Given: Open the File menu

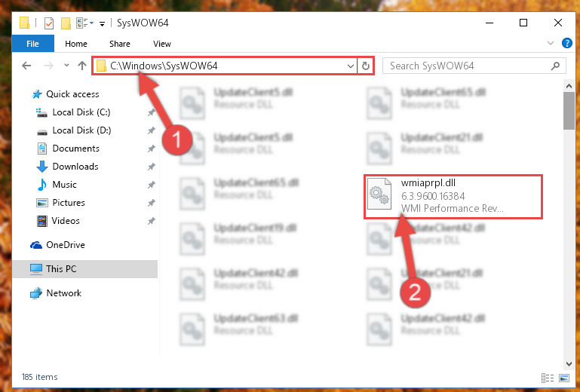Looking at the screenshot, I should click(x=33, y=44).
